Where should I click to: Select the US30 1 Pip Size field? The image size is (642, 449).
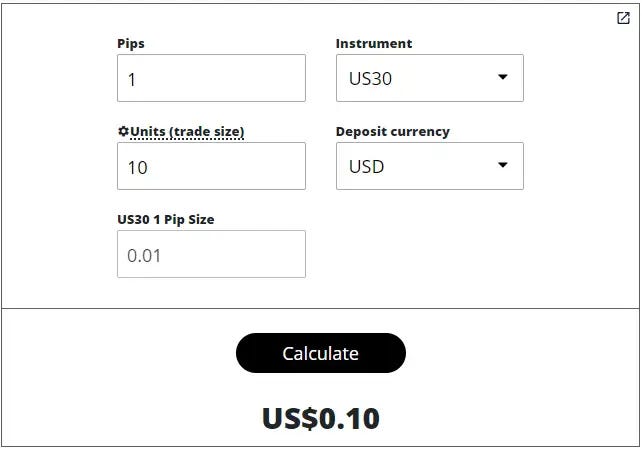pyautogui.click(x=211, y=254)
